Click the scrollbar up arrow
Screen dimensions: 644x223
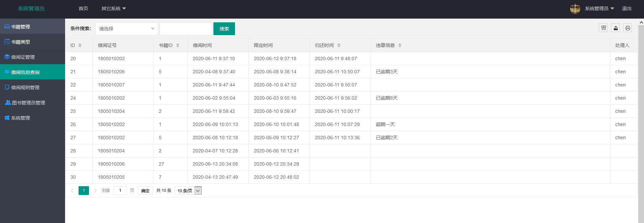[x=641, y=22]
